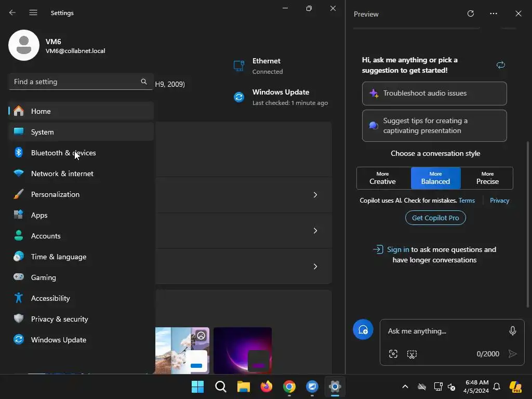Select More Creative conversation style
The width and height of the screenshot is (532, 399).
383,178
